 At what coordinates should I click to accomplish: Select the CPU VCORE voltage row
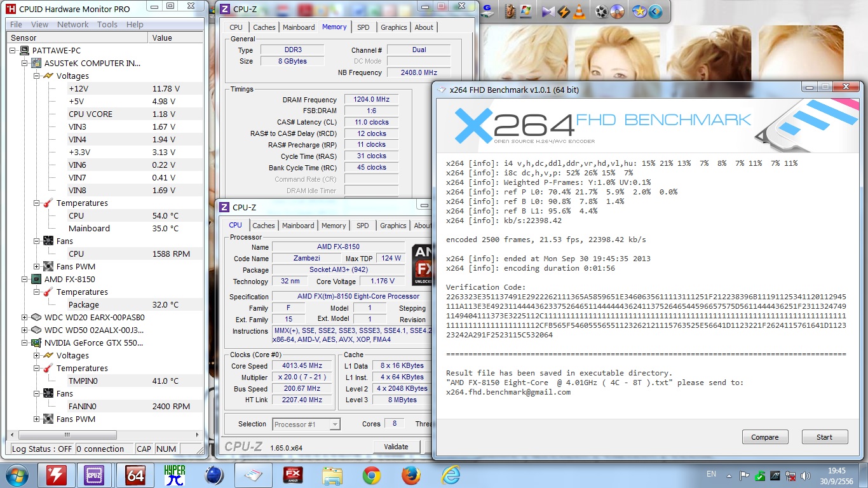coord(135,114)
